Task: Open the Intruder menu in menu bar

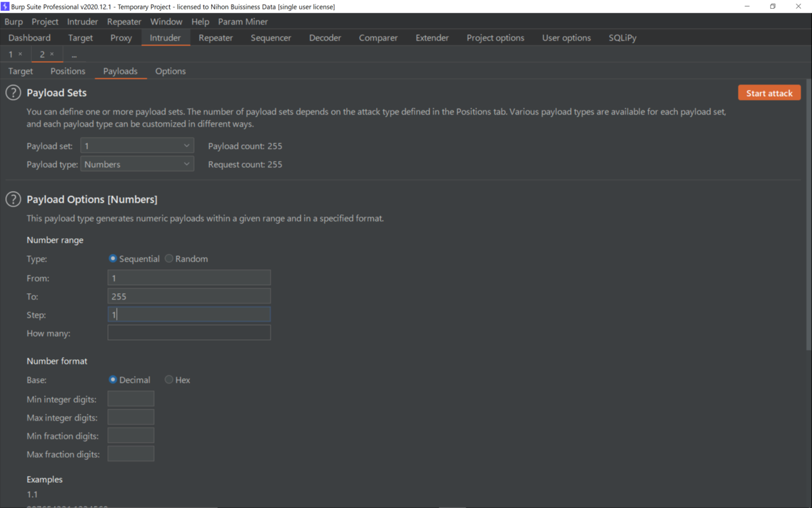Action: tap(83, 22)
